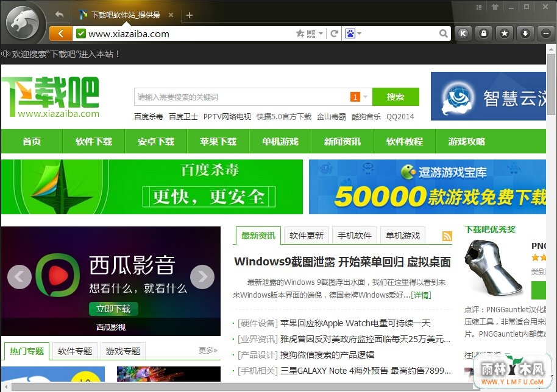Click the green site security check icon

(x=81, y=33)
